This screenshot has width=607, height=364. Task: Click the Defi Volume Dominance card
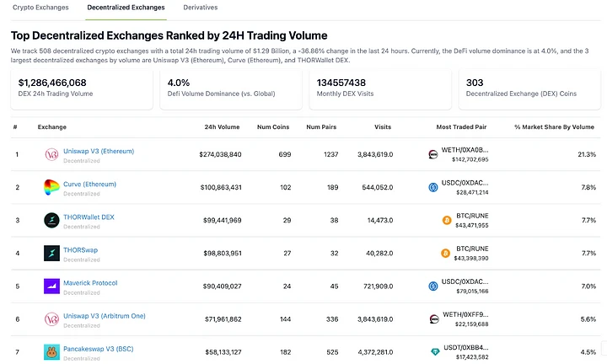231,89
